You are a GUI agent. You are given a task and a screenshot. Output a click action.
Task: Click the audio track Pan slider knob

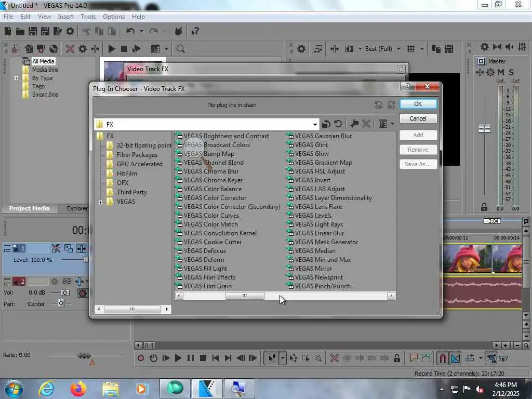pos(61,303)
